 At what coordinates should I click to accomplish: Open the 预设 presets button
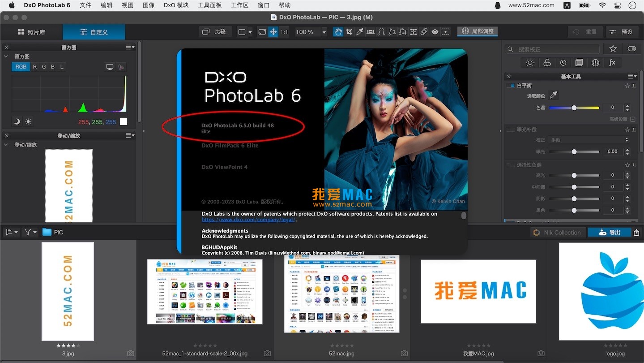click(622, 32)
